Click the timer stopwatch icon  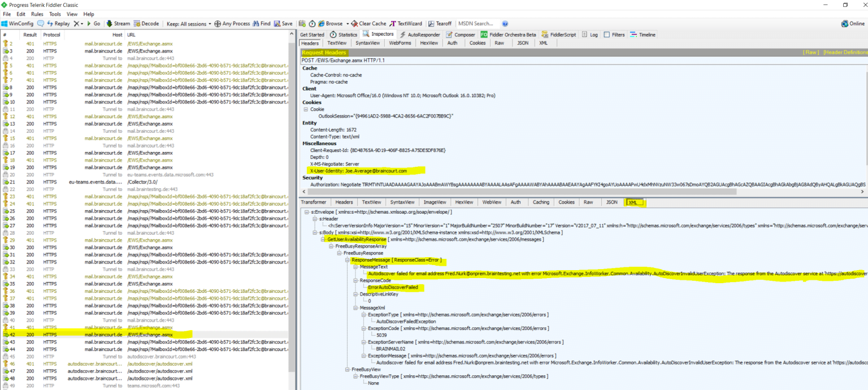pos(311,24)
